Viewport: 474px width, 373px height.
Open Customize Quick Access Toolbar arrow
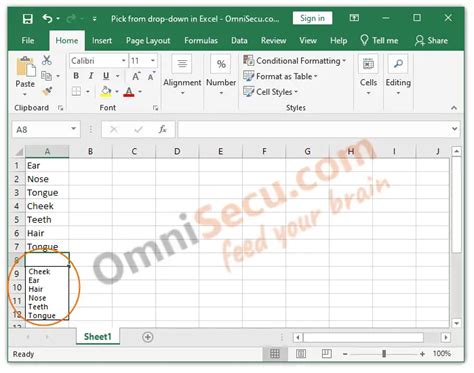pyautogui.click(x=95, y=19)
